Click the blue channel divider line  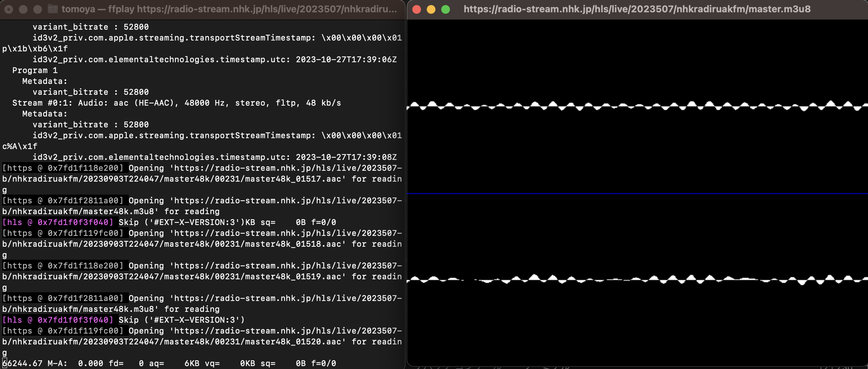(637, 194)
